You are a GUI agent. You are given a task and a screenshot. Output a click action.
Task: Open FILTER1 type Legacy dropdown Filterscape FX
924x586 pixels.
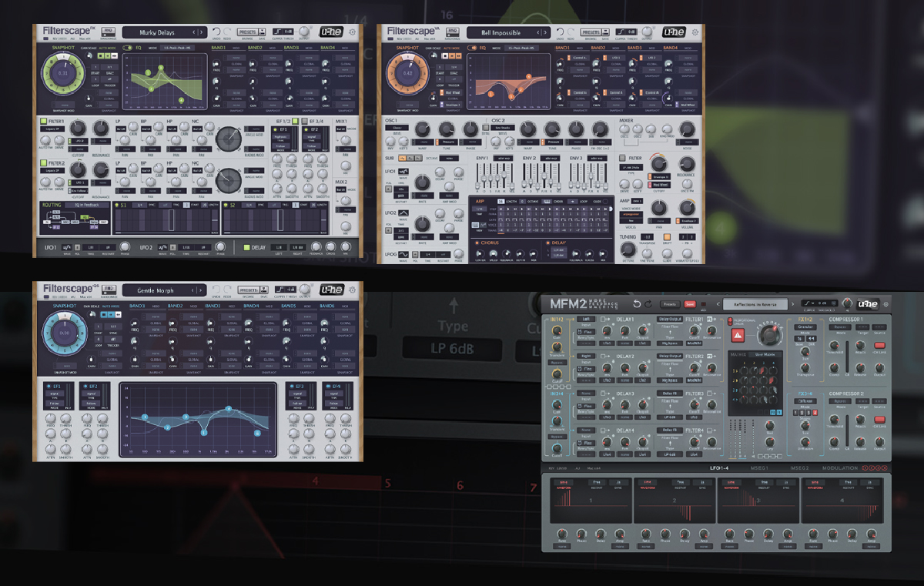click(52, 129)
